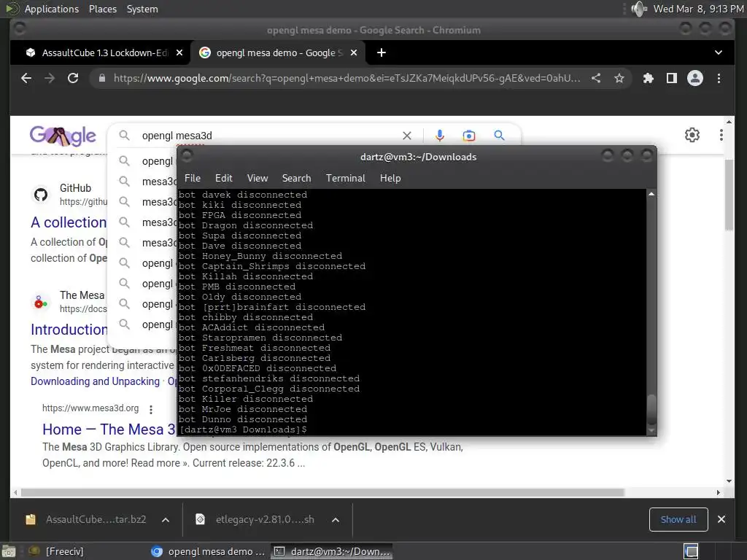Click the terminal vertical scrollbar thumb
The width and height of the screenshot is (747, 560).
(x=651, y=408)
